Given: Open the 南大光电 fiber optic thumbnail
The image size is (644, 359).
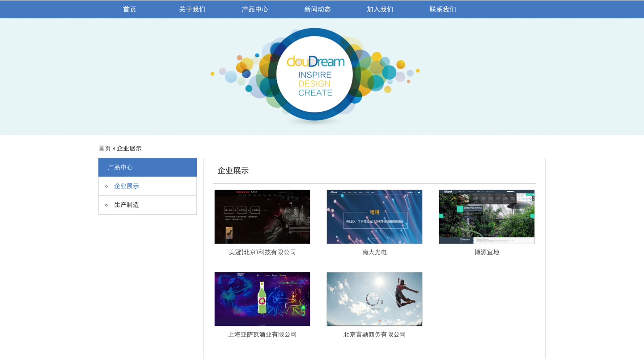Looking at the screenshot, I should tap(374, 217).
